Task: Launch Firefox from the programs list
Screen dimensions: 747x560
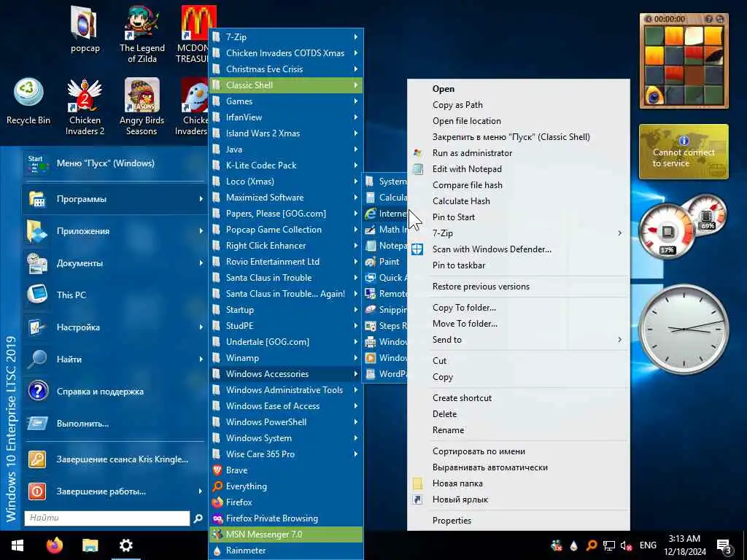Action: coord(286,502)
